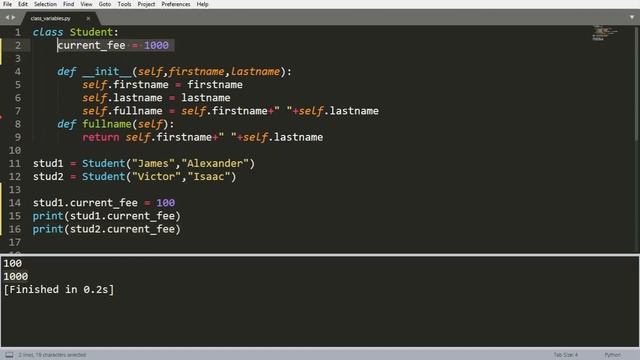640x360 pixels.
Task: Select the class_variables.py tab
Action: click(51, 18)
